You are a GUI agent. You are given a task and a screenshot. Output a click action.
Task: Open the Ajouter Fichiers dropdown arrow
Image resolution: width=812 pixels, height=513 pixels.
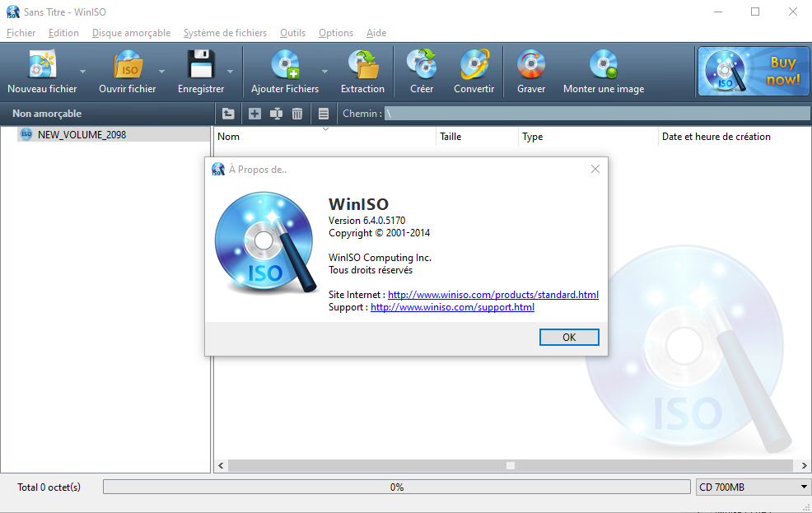pos(324,72)
